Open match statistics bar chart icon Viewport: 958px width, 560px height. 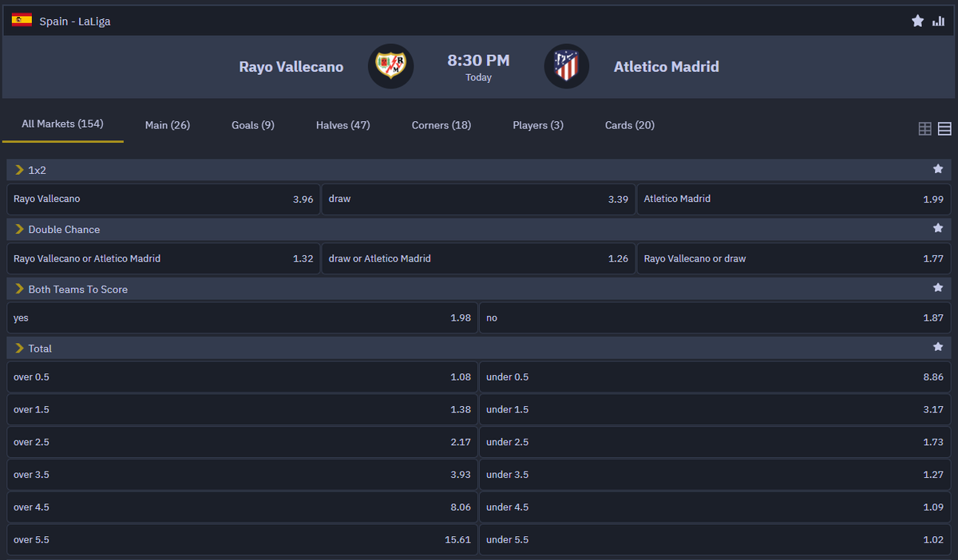click(x=939, y=21)
